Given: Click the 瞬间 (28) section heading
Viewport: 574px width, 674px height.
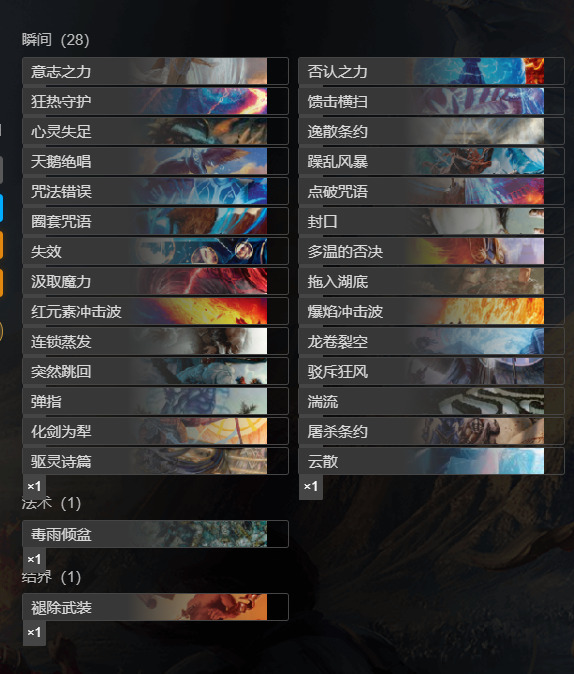Looking at the screenshot, I should (x=55, y=40).
